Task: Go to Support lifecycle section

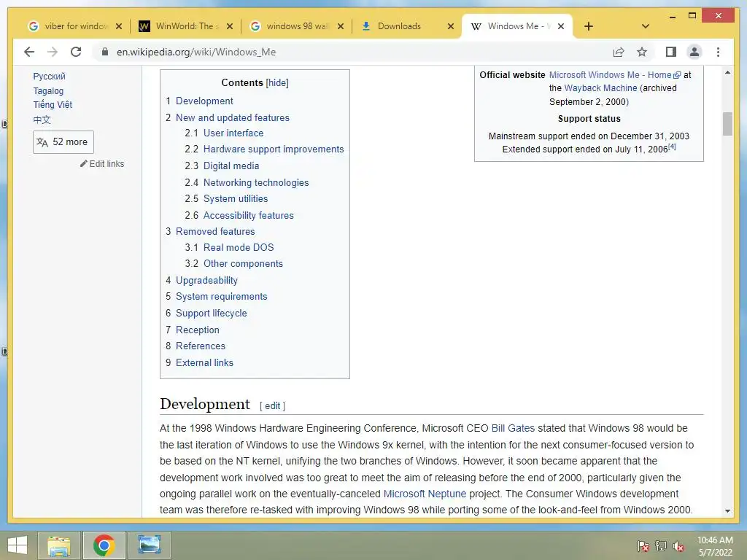Action: point(211,314)
